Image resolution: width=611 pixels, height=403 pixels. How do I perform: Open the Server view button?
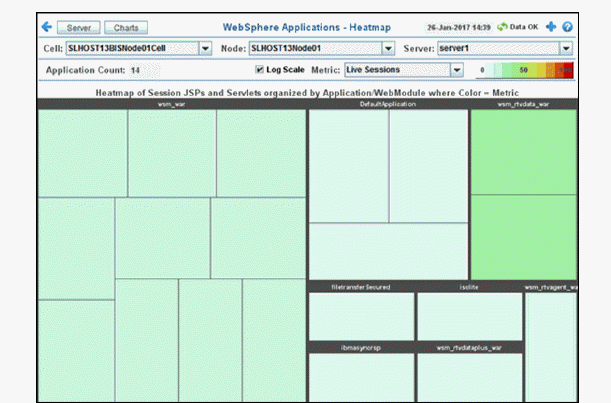coord(79,28)
